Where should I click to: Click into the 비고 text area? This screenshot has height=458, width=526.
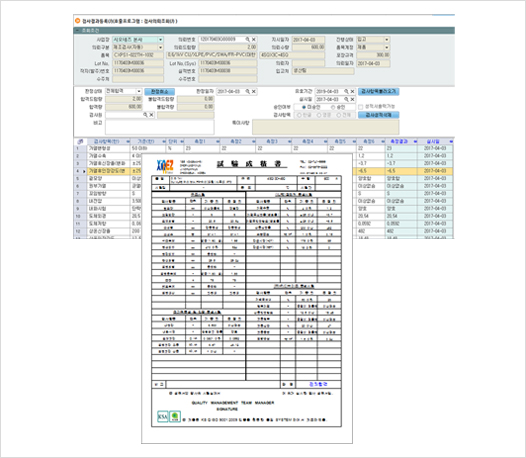click(x=160, y=127)
